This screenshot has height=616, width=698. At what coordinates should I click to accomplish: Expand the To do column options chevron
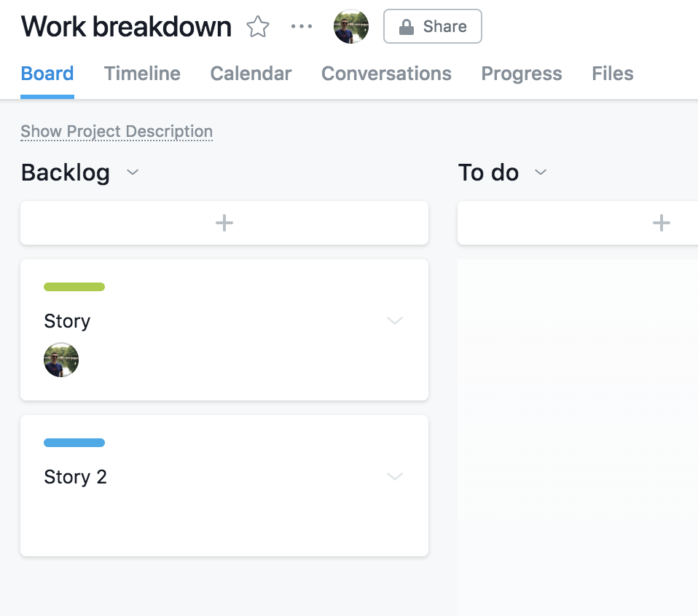click(x=541, y=173)
